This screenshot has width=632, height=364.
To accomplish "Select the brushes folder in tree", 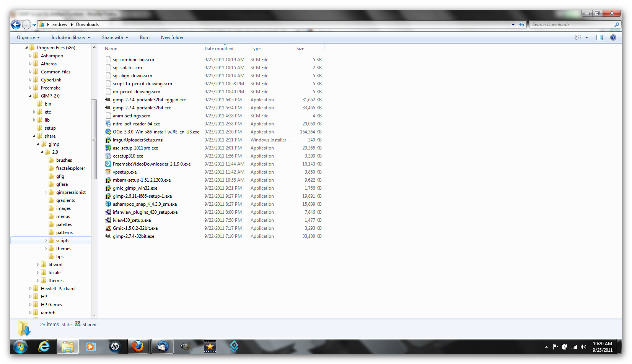I will coord(64,160).
